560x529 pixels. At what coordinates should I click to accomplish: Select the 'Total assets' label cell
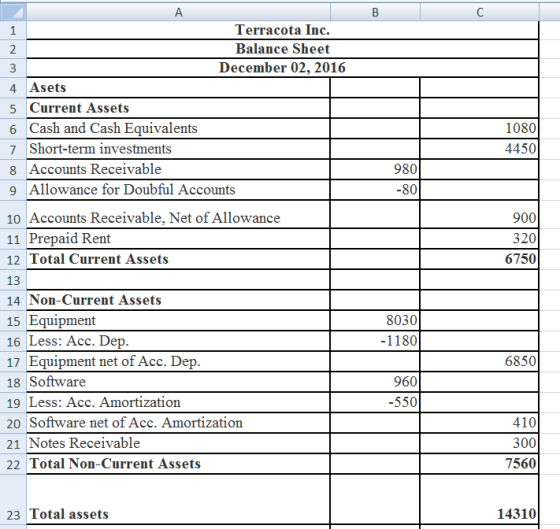(x=179, y=499)
